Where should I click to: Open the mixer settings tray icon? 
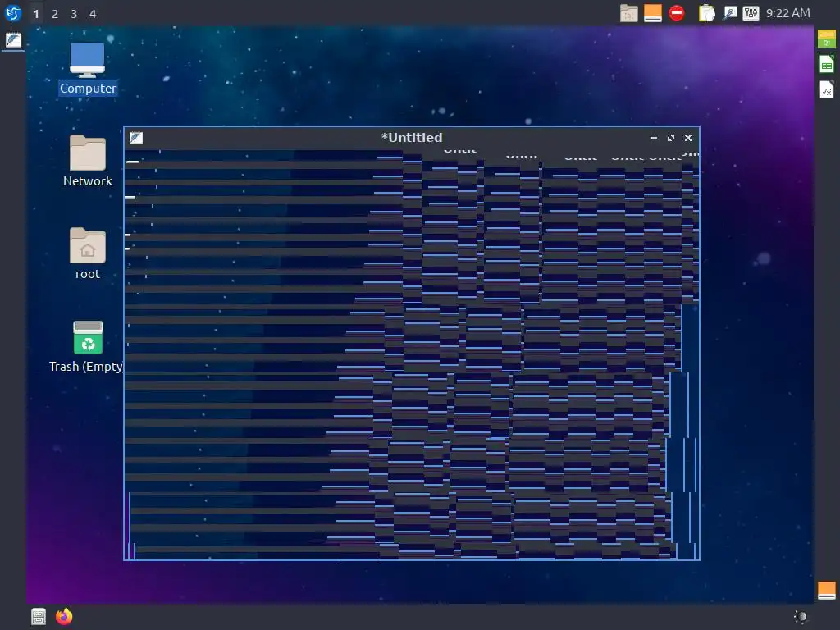[x=751, y=13]
